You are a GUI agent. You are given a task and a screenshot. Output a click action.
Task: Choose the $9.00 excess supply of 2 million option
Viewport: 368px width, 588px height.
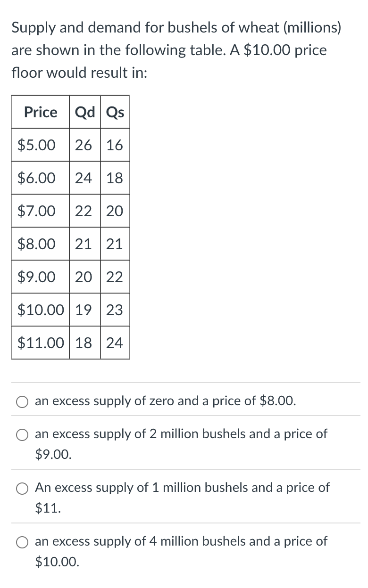coord(22,435)
